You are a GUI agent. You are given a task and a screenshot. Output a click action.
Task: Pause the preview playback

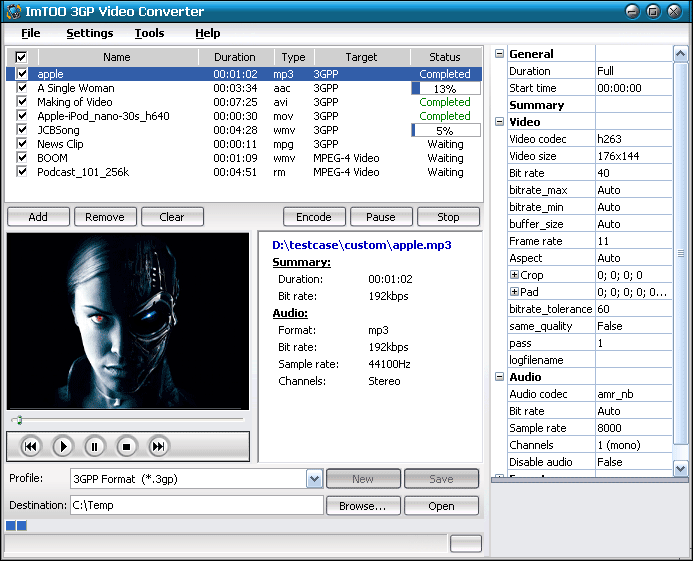(x=94, y=447)
